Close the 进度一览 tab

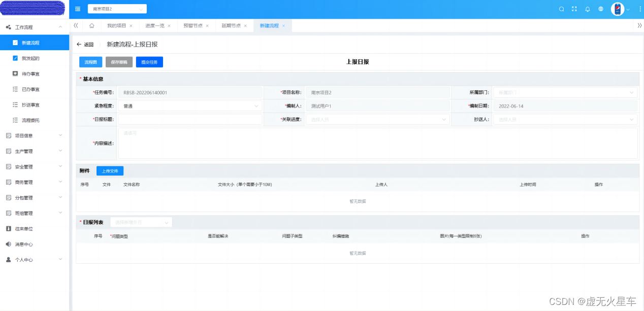(x=169, y=26)
